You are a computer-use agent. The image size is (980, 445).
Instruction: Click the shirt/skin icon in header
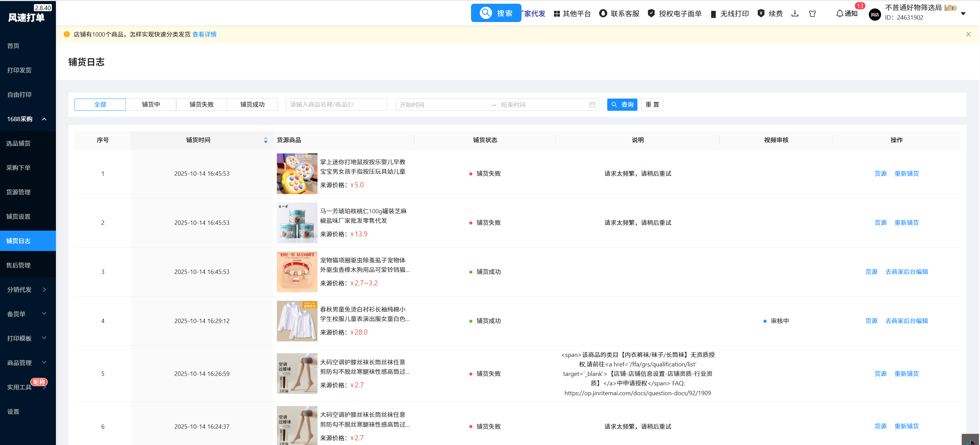click(x=812, y=14)
